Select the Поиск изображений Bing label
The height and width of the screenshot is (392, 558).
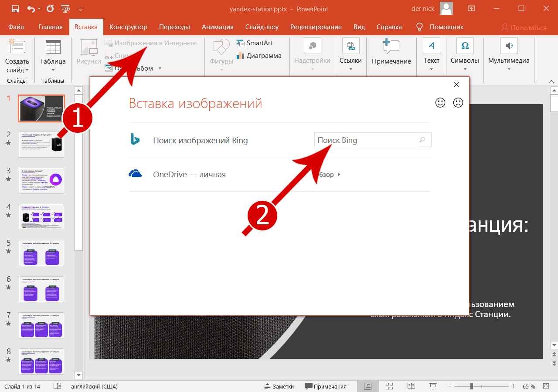point(201,141)
